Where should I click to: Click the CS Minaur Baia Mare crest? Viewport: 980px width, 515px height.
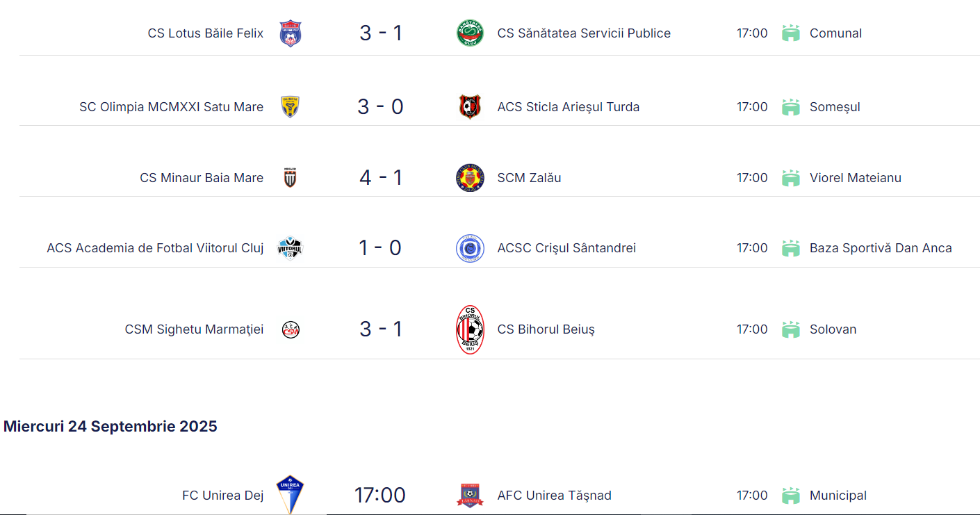point(290,178)
